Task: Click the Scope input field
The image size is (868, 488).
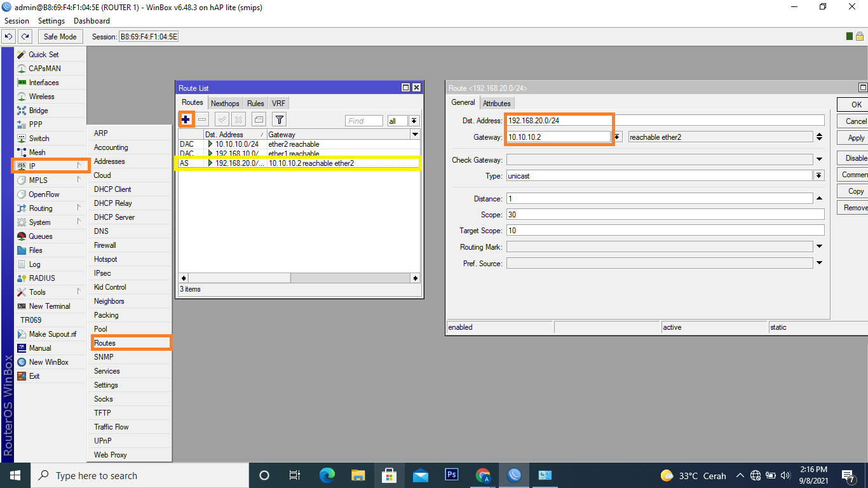Action: pos(665,215)
